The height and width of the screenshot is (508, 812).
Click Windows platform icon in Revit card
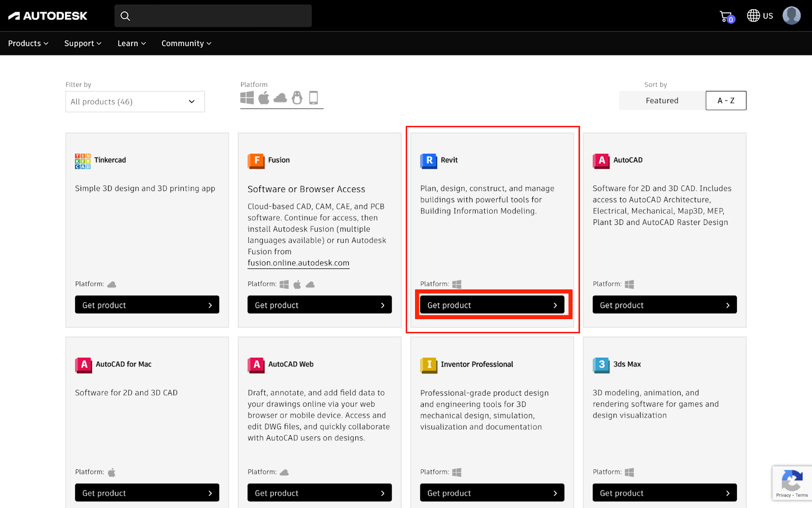point(457,284)
